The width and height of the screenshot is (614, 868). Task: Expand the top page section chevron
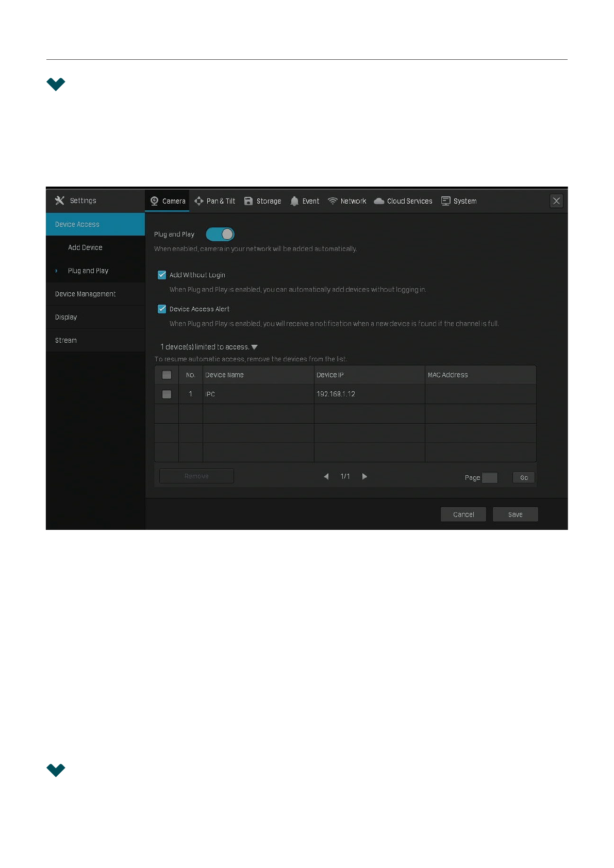click(x=56, y=84)
